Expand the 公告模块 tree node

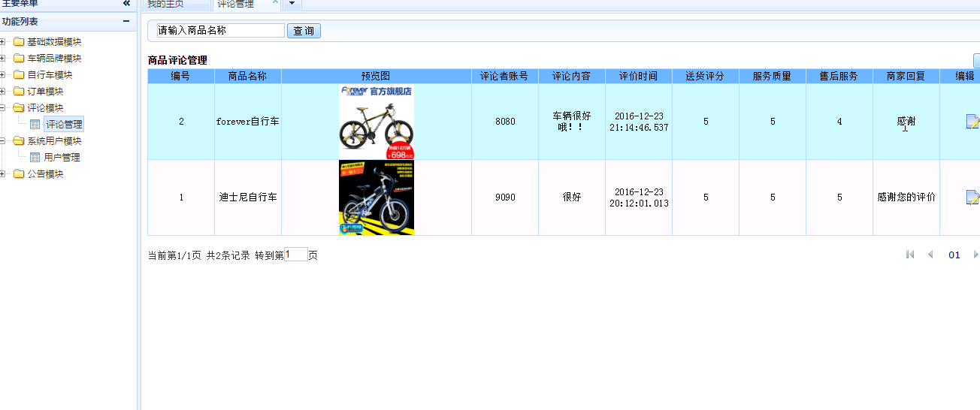tap(3, 174)
